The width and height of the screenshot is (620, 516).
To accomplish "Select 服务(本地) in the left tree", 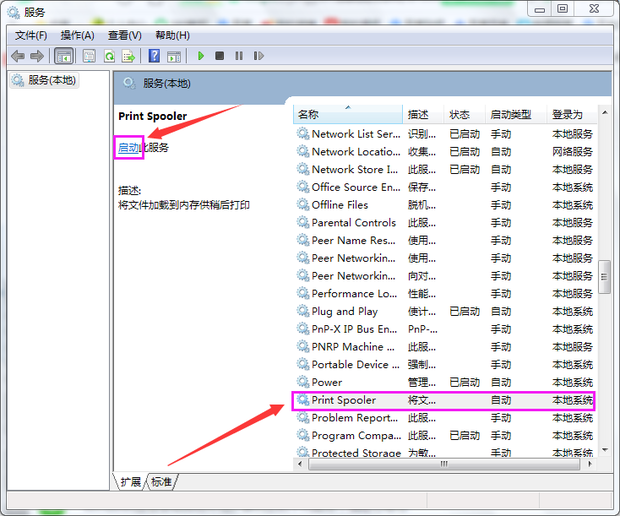I will point(51,80).
